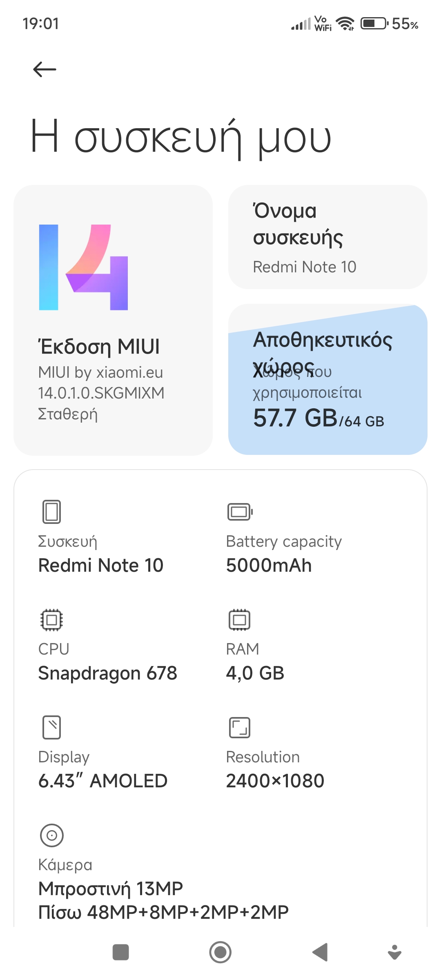This screenshot has width=441, height=980.
Task: Tap the back arrow at top
Action: tap(45, 69)
